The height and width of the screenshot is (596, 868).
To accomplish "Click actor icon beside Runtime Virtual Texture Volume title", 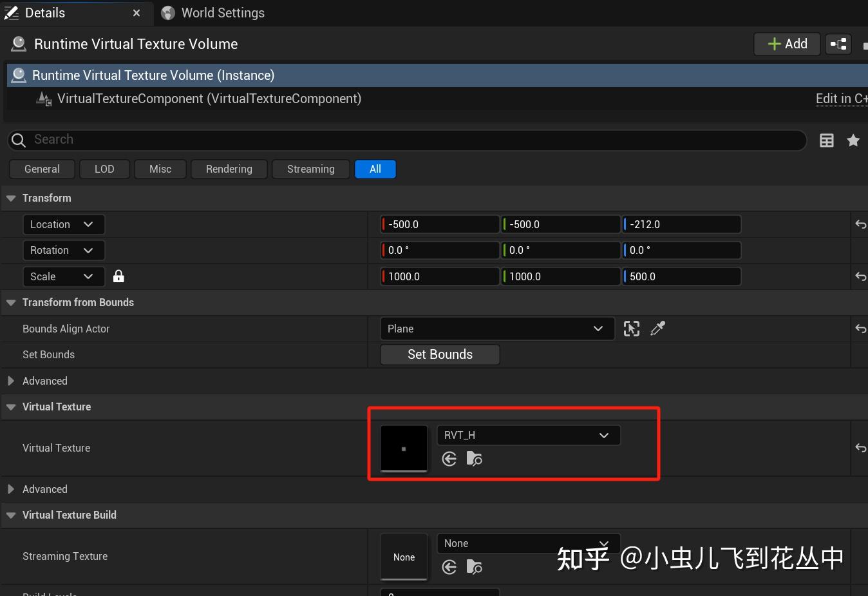I will pyautogui.click(x=19, y=44).
